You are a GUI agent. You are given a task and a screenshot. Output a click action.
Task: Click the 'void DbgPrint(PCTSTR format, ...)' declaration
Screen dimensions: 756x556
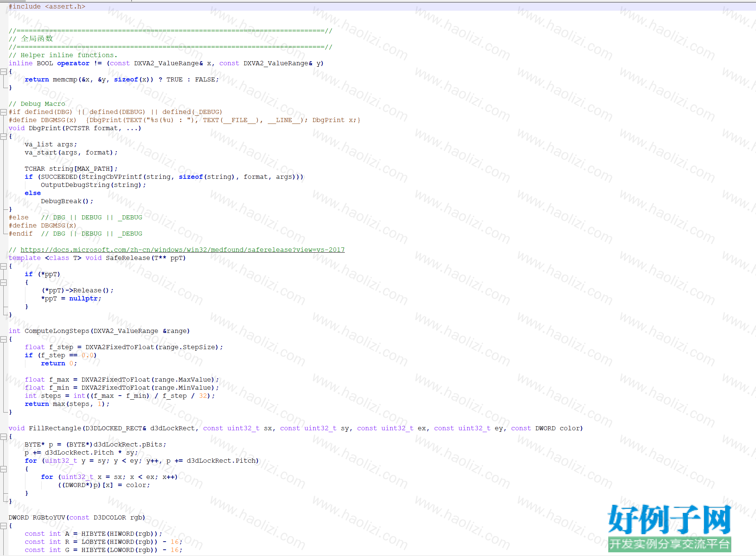(75, 128)
